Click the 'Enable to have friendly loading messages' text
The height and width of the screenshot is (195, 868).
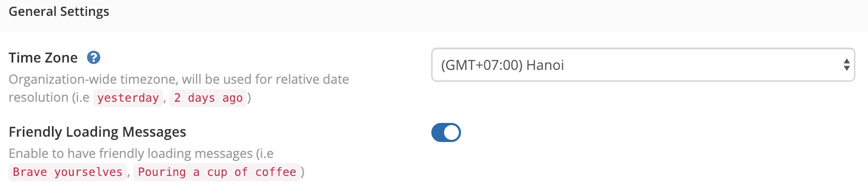point(141,154)
